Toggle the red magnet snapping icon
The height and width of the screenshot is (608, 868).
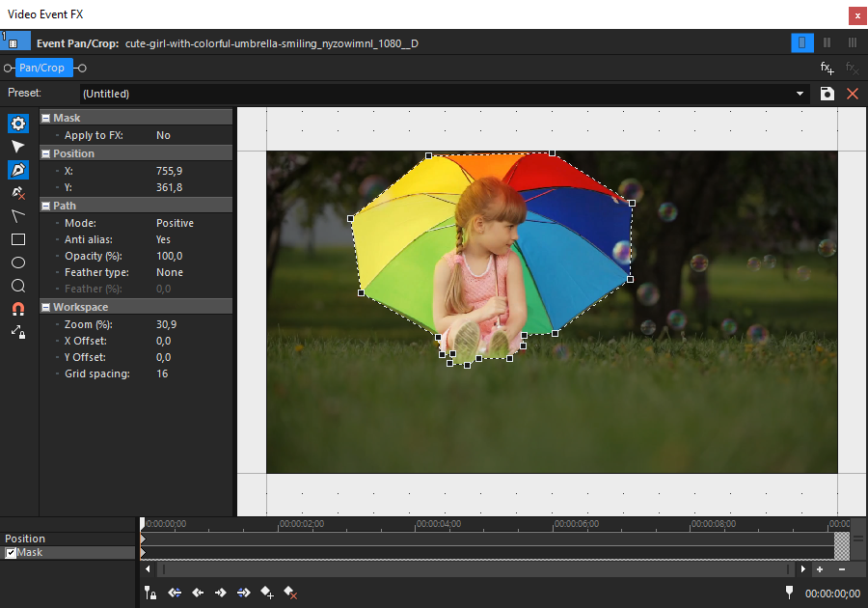[18, 309]
